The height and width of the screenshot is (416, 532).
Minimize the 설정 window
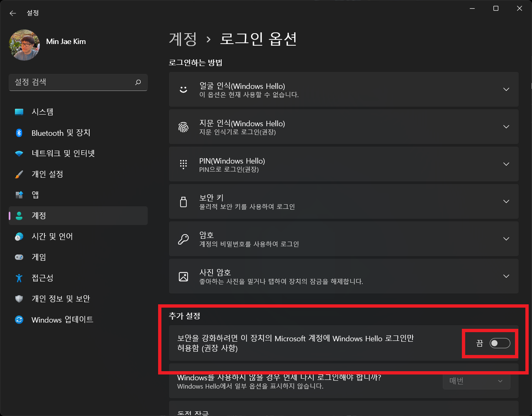(472, 8)
